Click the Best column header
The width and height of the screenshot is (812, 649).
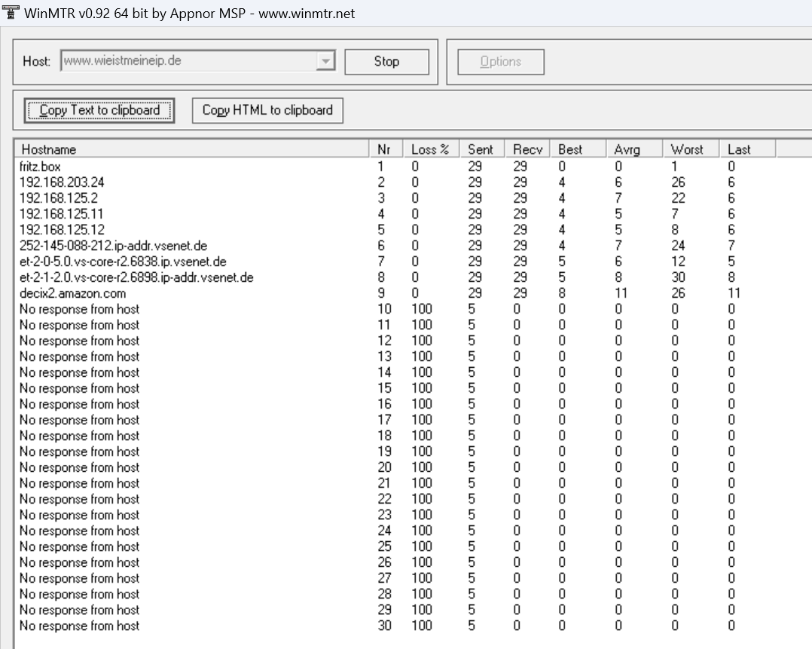578,149
